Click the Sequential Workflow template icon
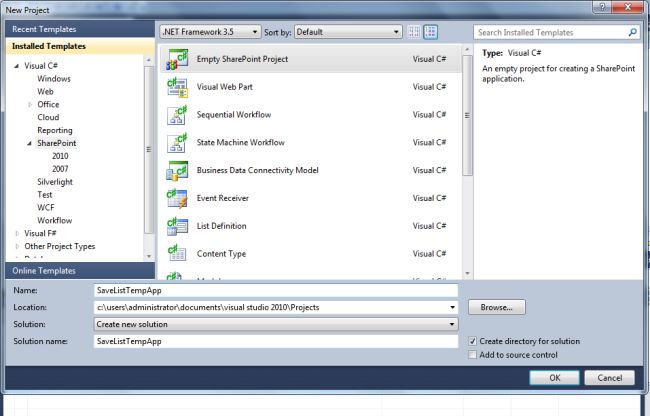This screenshot has height=416, width=650. click(177, 115)
